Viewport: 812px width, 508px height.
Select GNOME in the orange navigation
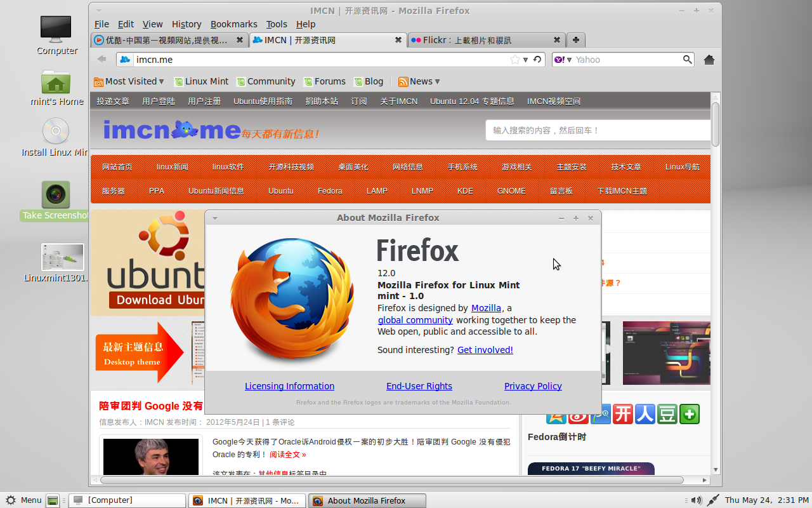point(511,190)
